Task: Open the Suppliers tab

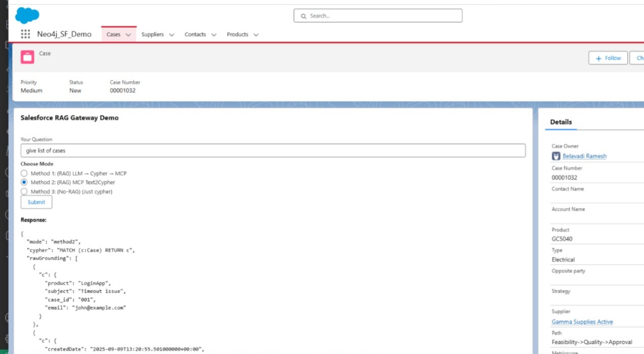Action: [x=152, y=34]
